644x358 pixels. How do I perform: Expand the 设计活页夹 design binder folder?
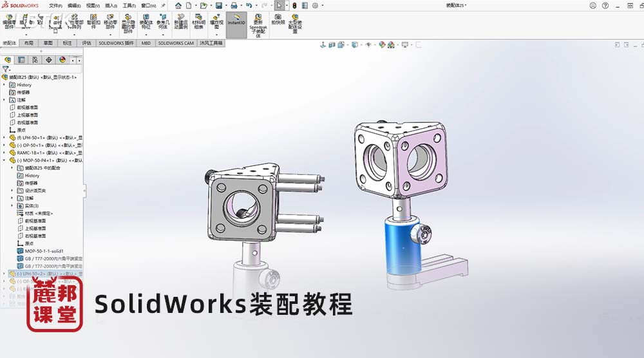[12, 191]
